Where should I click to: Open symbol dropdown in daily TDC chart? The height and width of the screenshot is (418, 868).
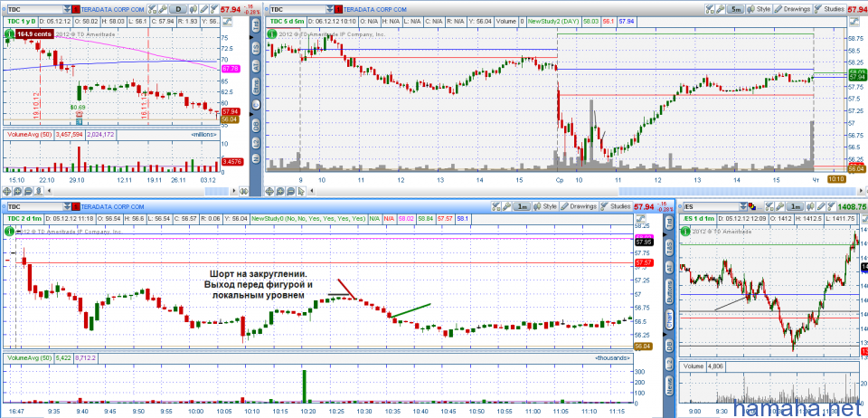(67, 9)
